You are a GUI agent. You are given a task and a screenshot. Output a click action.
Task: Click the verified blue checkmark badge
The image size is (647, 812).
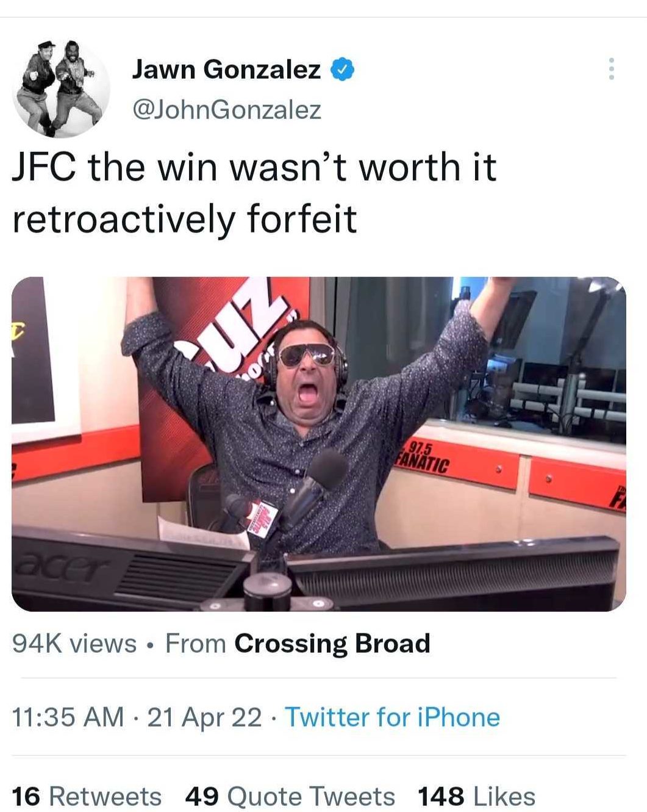[343, 70]
